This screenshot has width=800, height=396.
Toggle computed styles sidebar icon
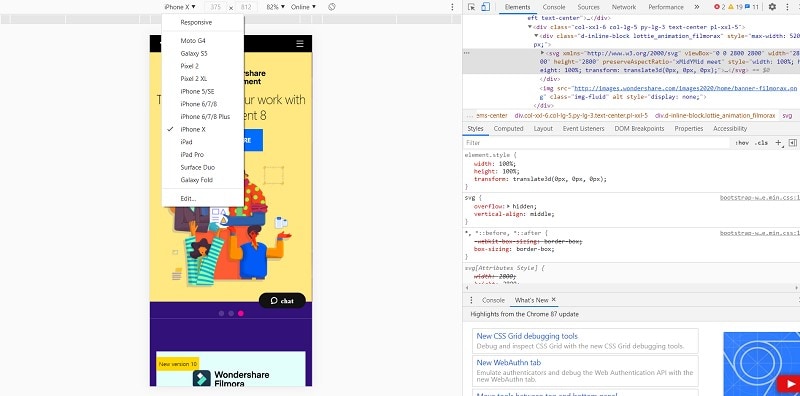click(x=792, y=143)
